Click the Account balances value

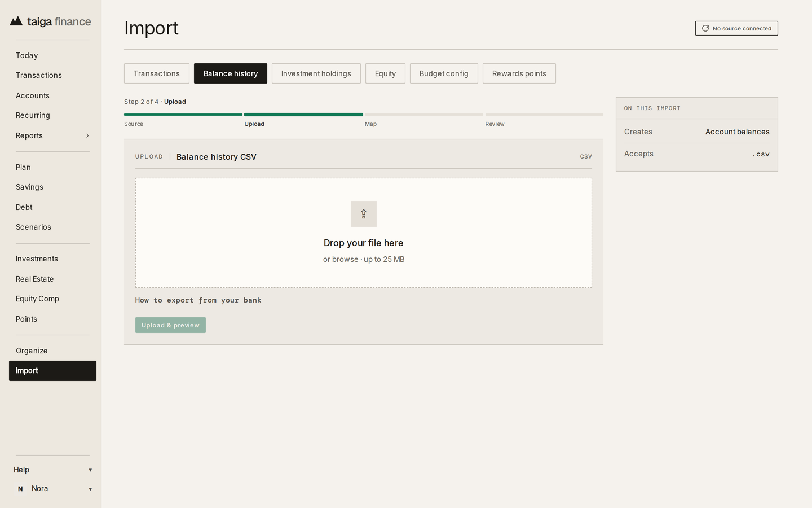[738, 132]
